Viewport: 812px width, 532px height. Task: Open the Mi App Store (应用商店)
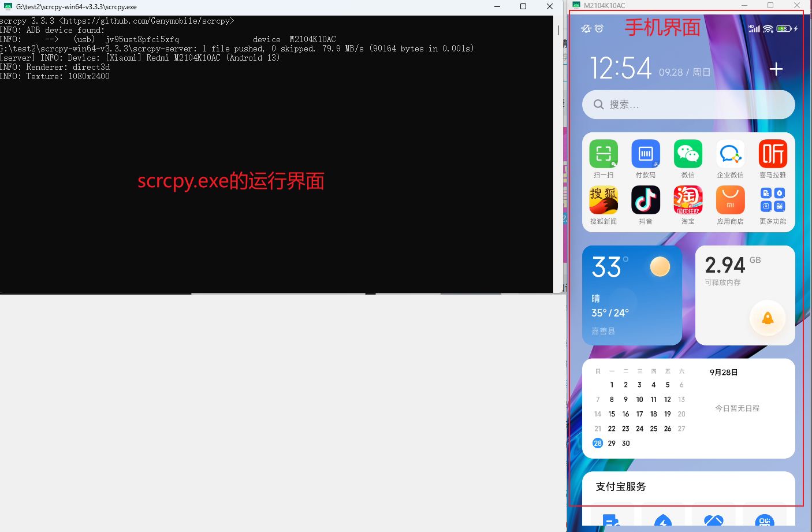pyautogui.click(x=730, y=200)
